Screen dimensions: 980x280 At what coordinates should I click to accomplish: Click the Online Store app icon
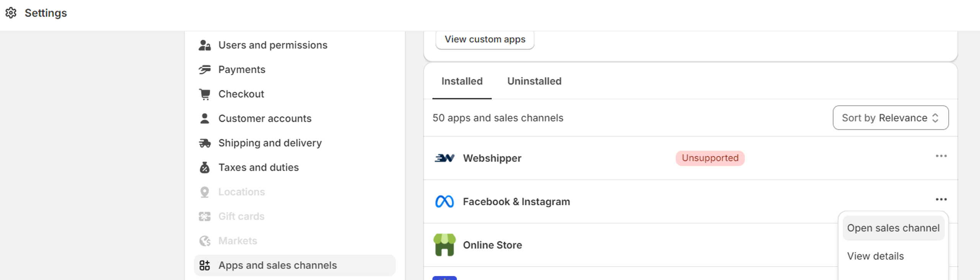444,245
